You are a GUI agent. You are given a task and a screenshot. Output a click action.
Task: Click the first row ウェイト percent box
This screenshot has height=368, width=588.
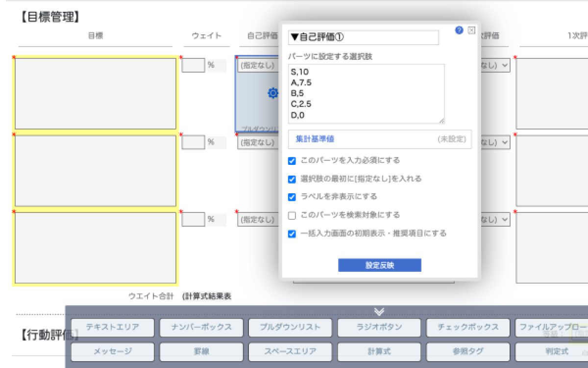pyautogui.click(x=193, y=65)
